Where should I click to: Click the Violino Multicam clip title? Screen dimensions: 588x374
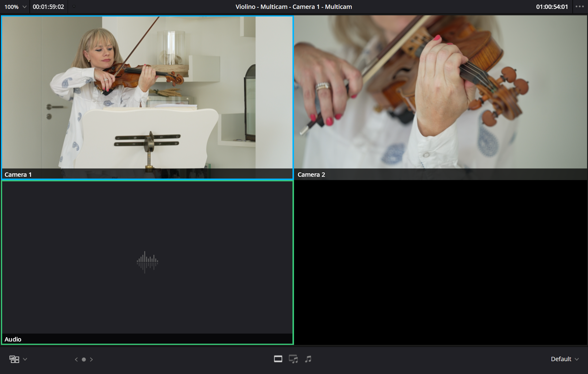point(293,7)
